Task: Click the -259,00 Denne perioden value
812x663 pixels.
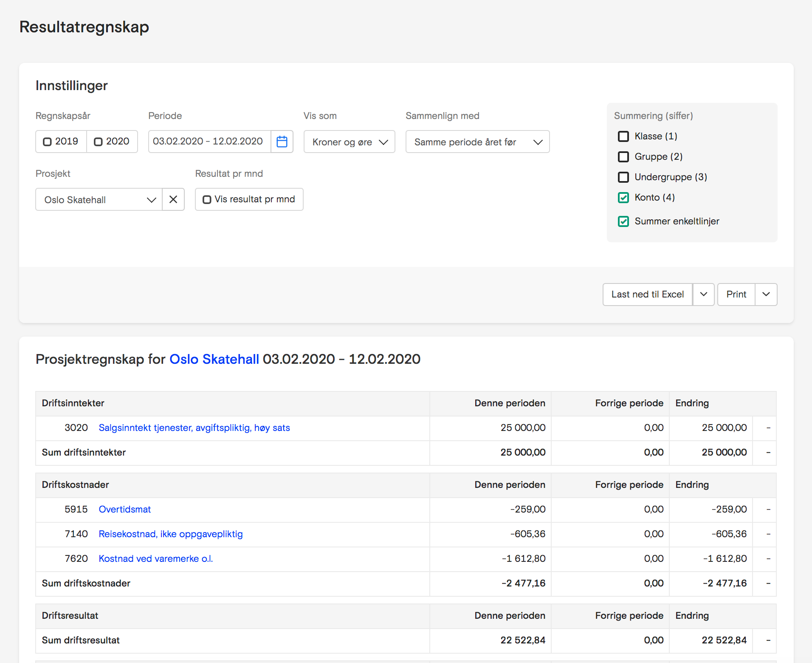Action: click(527, 510)
